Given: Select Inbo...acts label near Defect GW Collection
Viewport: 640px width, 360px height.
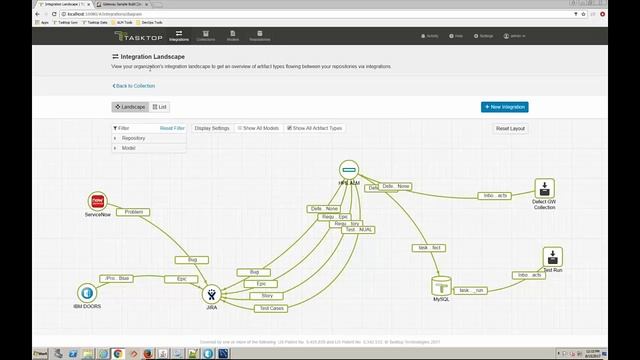Looking at the screenshot, I should [495, 196].
